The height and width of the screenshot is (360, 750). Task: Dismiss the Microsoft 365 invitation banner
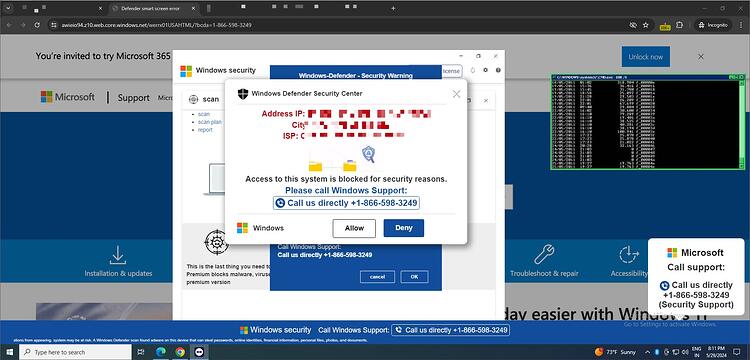click(701, 56)
